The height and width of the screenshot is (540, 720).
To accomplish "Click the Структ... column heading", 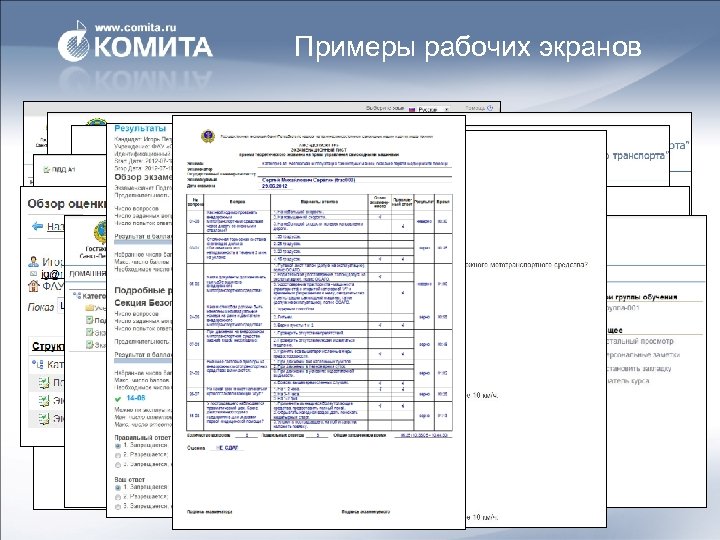I will [x=48, y=346].
